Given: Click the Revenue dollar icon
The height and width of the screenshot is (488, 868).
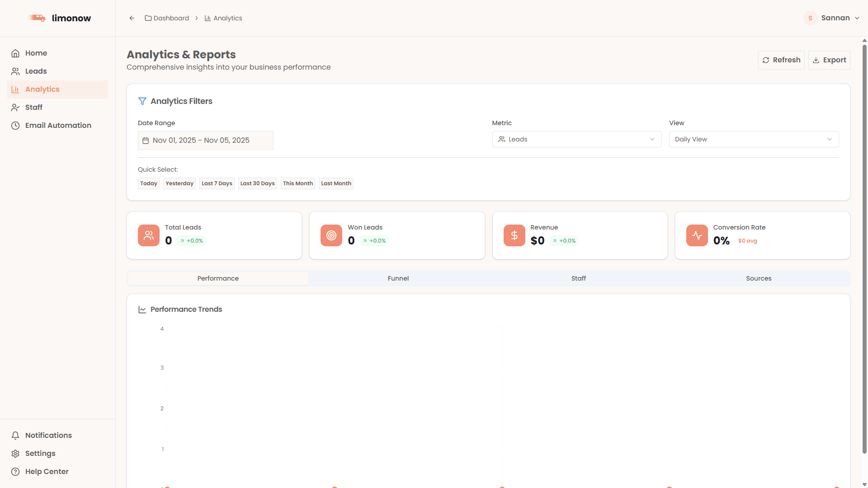Looking at the screenshot, I should [x=514, y=235].
